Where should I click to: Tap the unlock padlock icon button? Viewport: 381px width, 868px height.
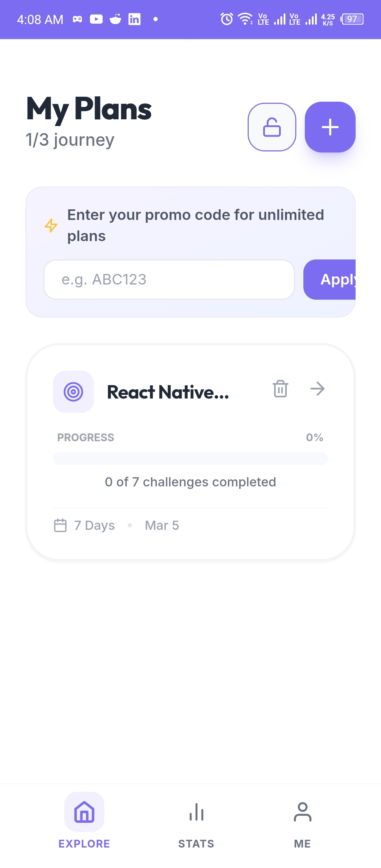[272, 127]
